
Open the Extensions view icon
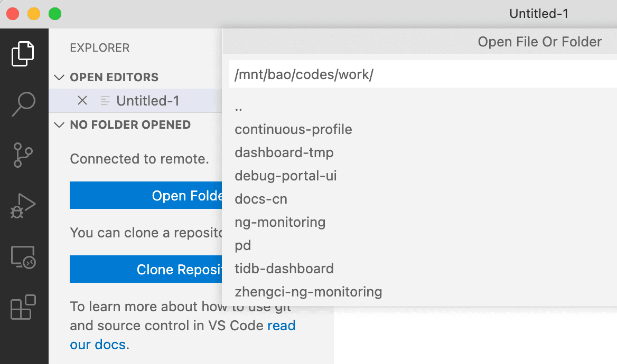pos(23,307)
